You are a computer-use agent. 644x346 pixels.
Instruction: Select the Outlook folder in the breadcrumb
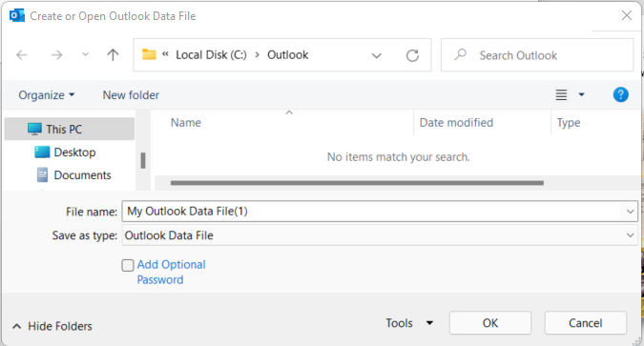287,55
